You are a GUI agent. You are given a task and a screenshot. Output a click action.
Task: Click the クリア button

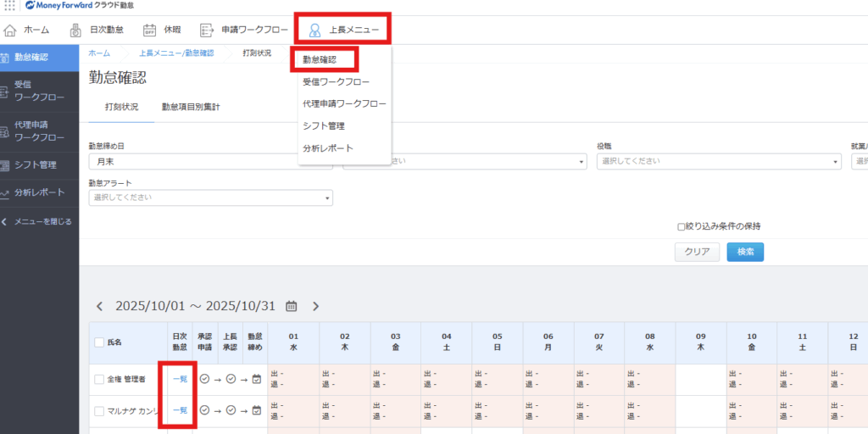[697, 252]
